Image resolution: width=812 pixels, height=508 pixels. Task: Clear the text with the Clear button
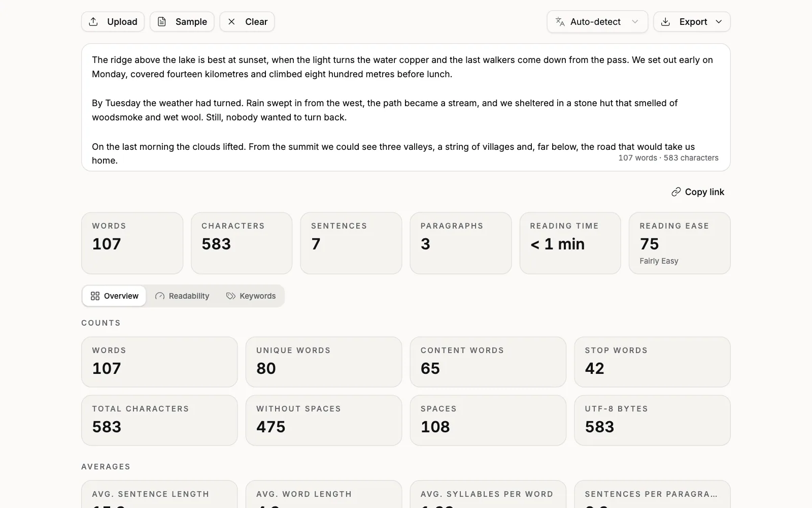[x=247, y=22]
